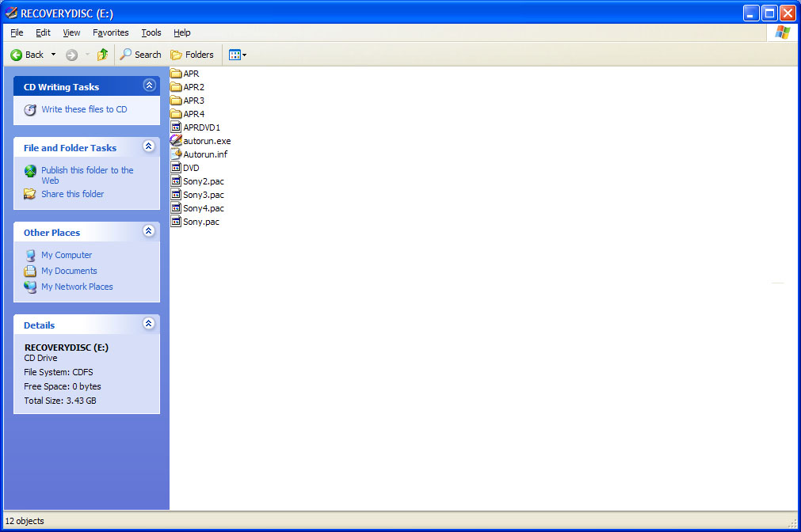Click the Details header text
The height and width of the screenshot is (532, 801).
point(40,325)
